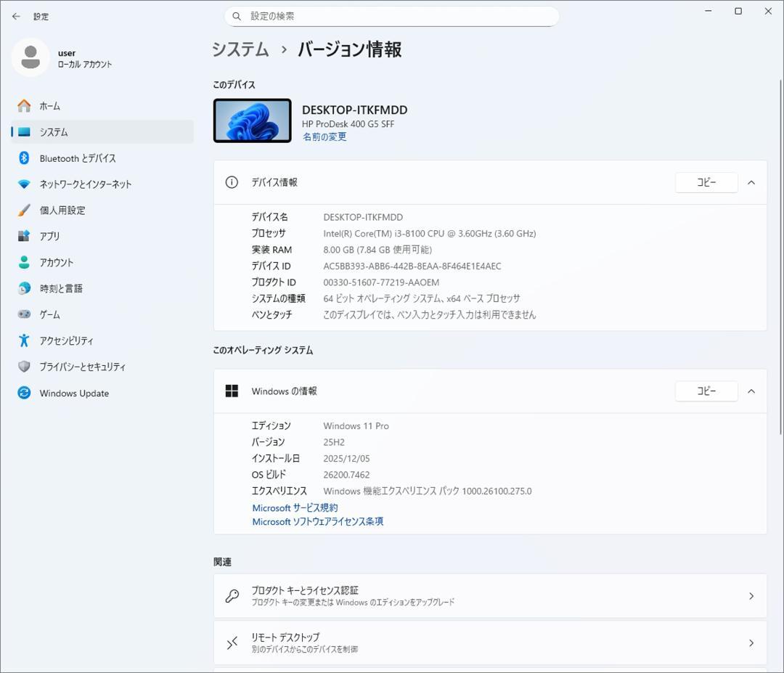Viewport: 784px width, 673px height.
Task: Expand プロダクト キーとライセンス認証 settings
Action: 490,595
